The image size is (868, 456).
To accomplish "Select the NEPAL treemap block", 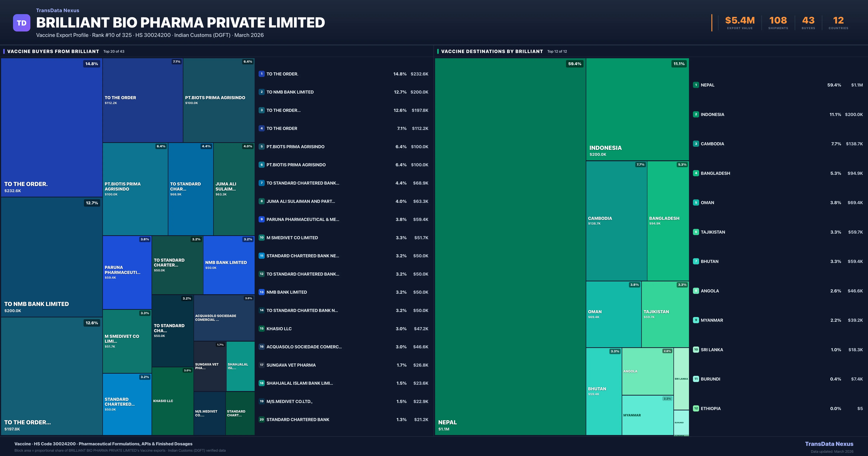I will coord(510,246).
